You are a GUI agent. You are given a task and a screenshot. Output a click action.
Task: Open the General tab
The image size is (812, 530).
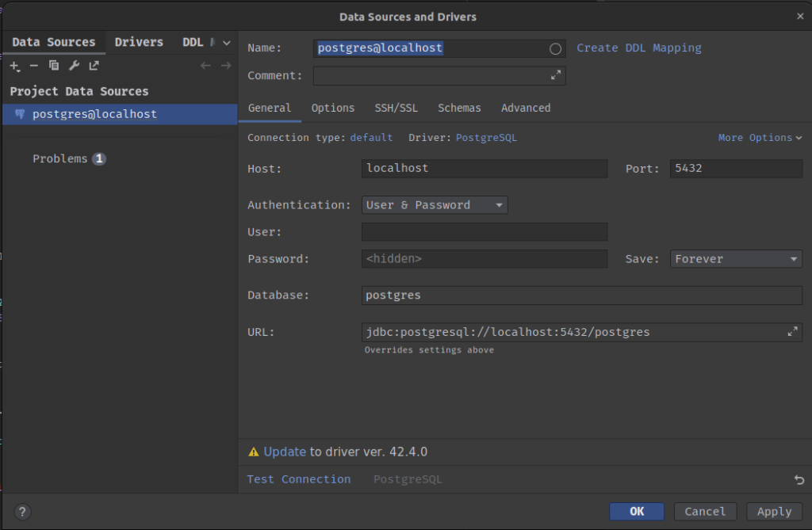pyautogui.click(x=270, y=108)
